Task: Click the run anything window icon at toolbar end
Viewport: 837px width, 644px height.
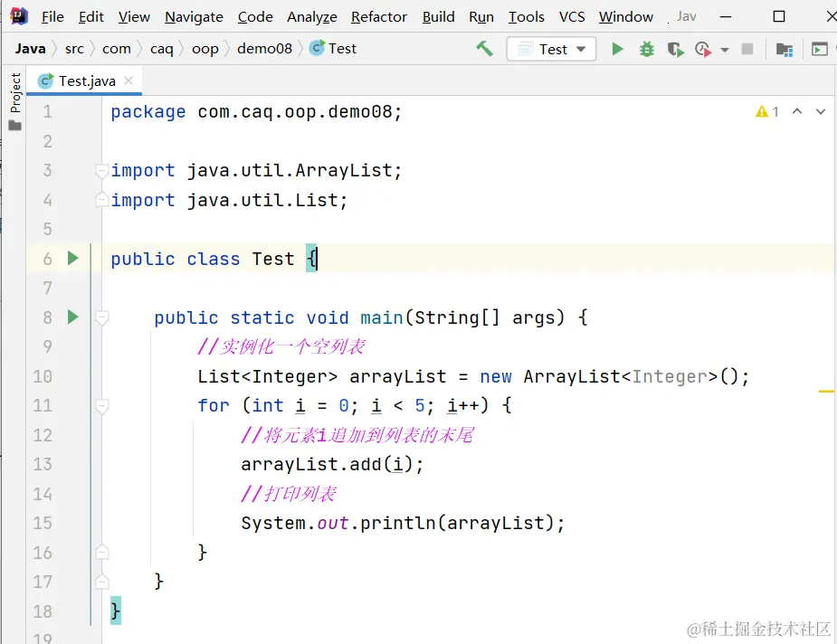Action: point(820,50)
